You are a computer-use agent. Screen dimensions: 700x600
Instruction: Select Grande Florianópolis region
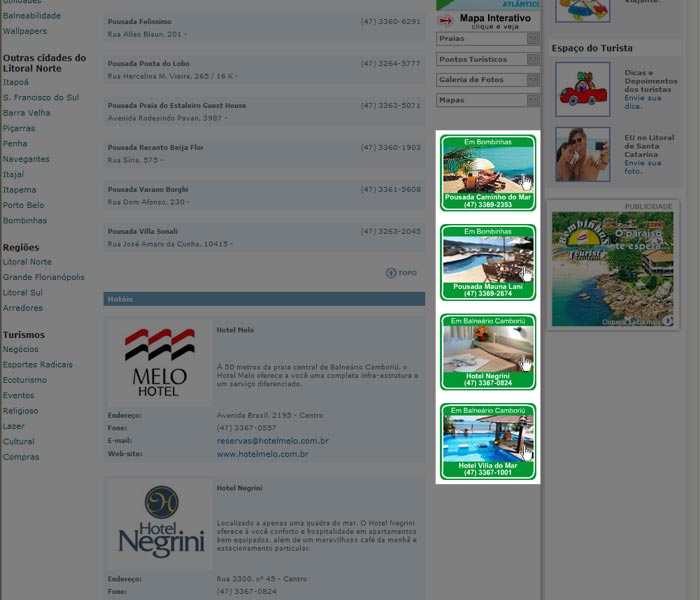coord(43,277)
